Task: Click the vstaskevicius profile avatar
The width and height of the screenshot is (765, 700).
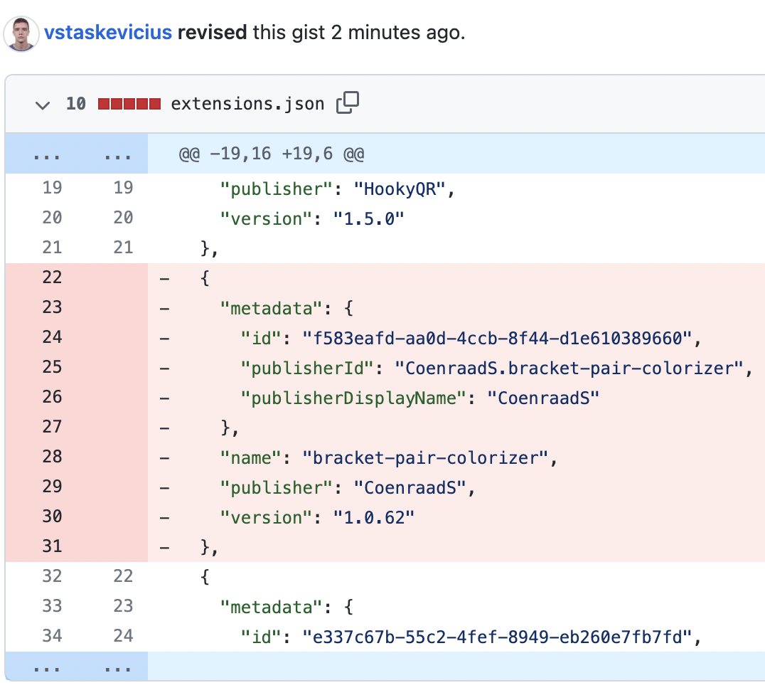Action: [x=21, y=32]
